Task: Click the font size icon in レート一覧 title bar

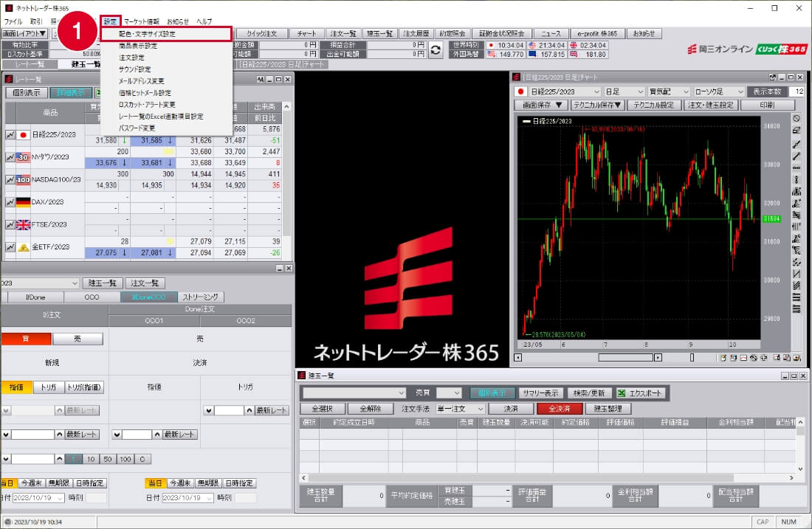Action: pyautogui.click(x=260, y=79)
